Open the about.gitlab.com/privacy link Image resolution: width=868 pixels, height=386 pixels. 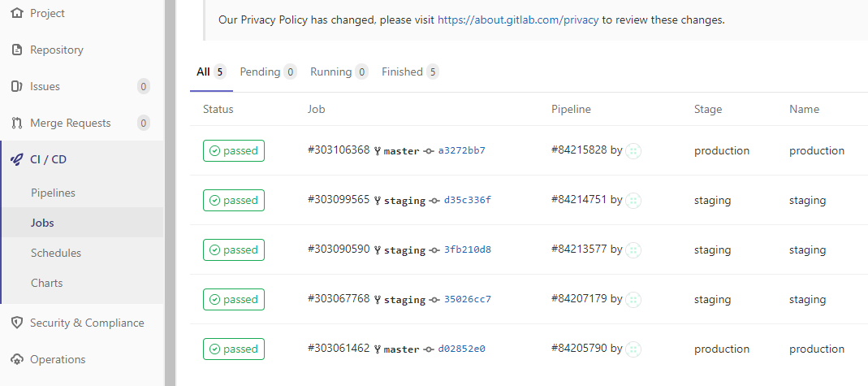(x=518, y=20)
